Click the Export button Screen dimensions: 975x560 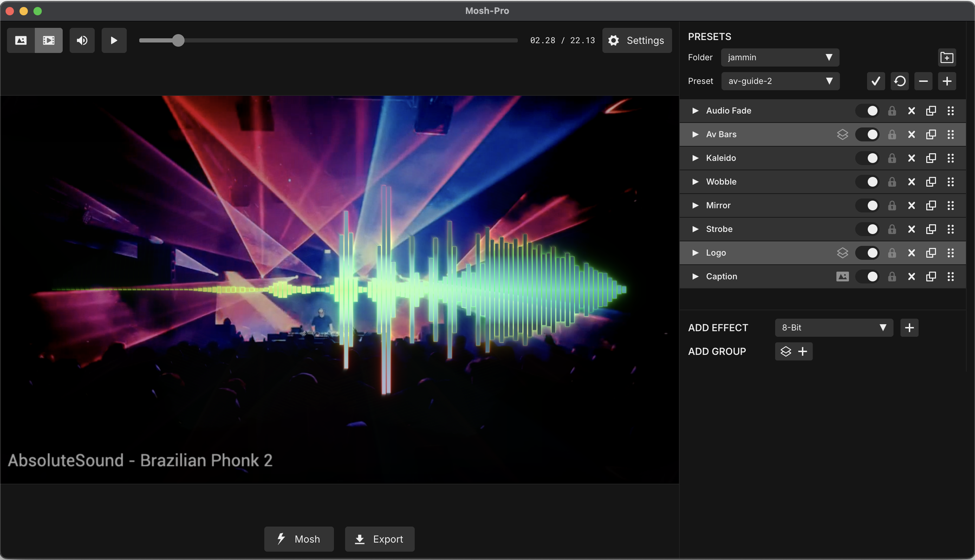(x=380, y=539)
